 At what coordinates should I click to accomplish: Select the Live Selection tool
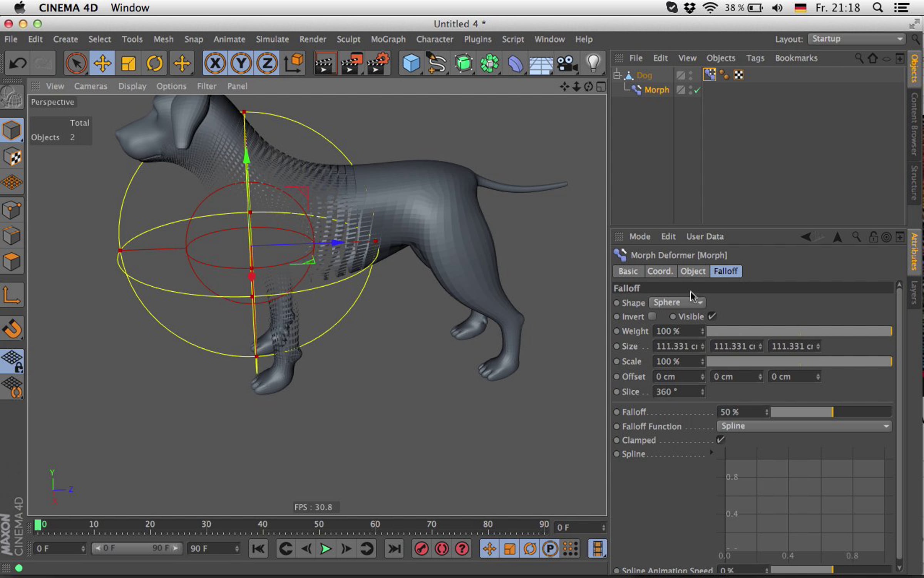coord(76,63)
